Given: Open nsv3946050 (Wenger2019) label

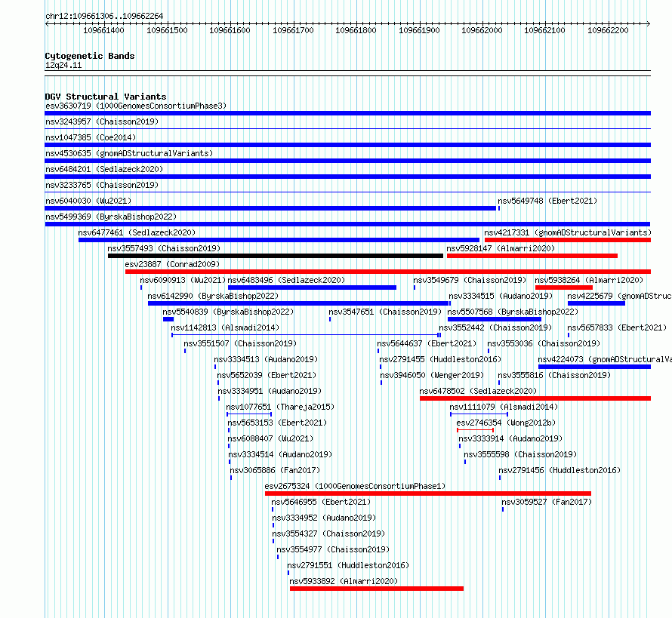Looking at the screenshot, I should pos(432,375).
